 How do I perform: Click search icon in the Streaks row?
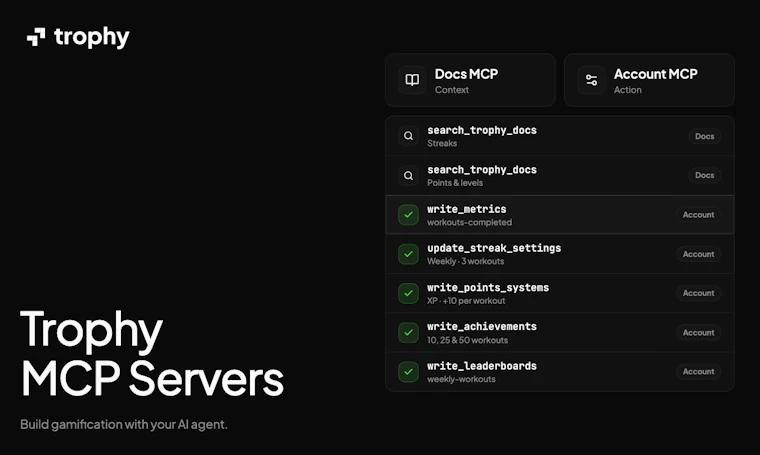point(409,136)
